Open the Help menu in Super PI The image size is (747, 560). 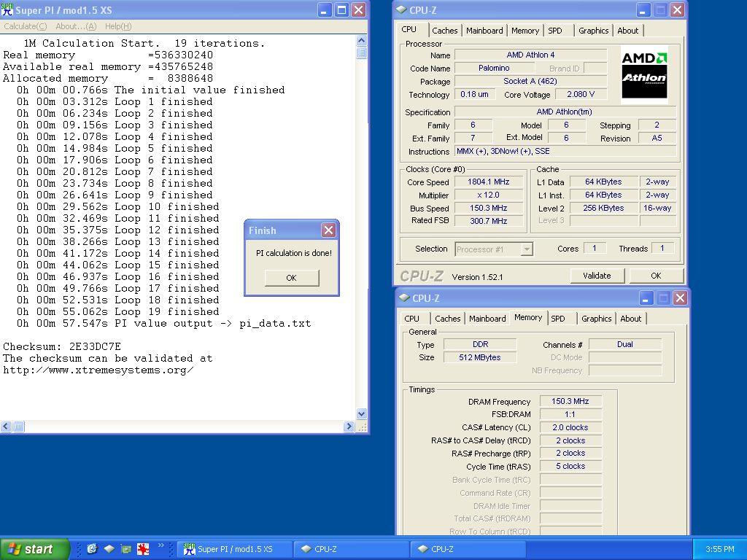(x=118, y=26)
